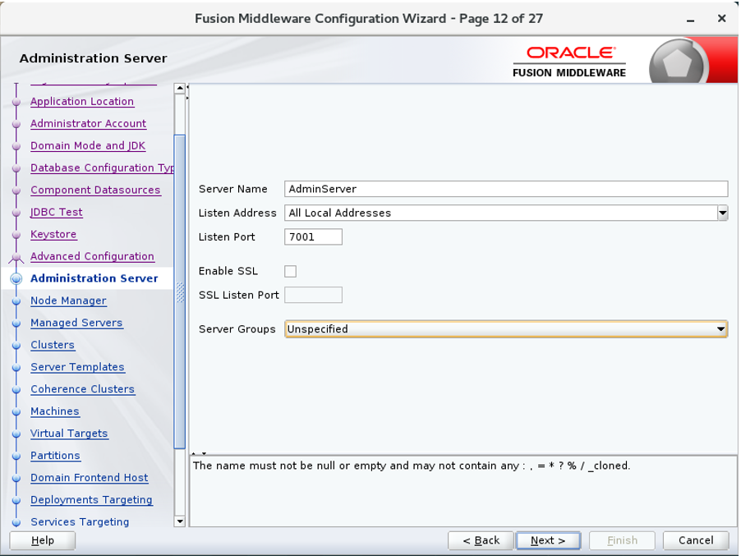Click the Virtual Targets step bullet icon

16,434
